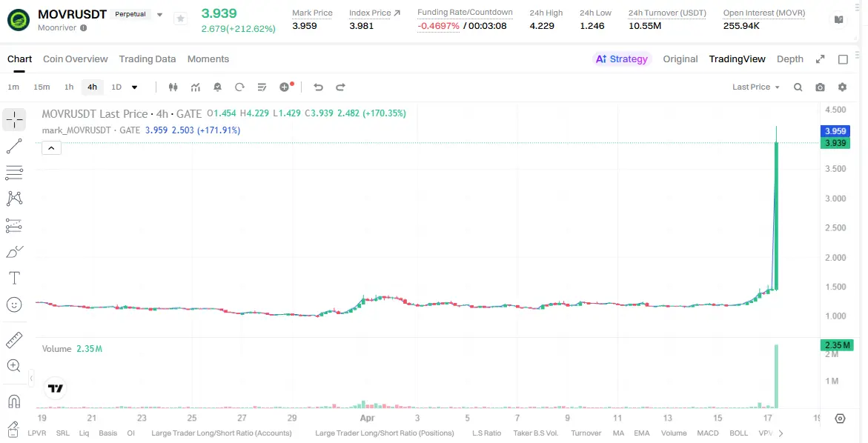Select the TradingView chart view
868x443 pixels.
point(738,59)
